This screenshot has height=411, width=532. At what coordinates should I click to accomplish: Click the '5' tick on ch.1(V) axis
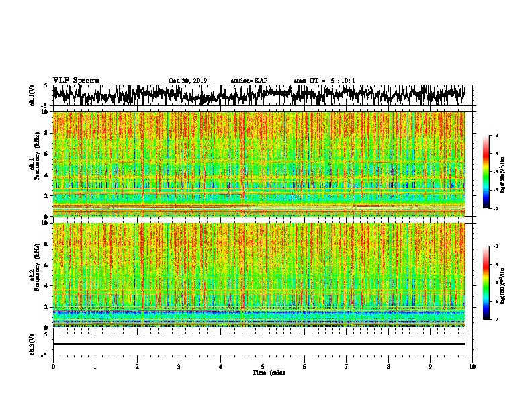pyautogui.click(x=46, y=85)
